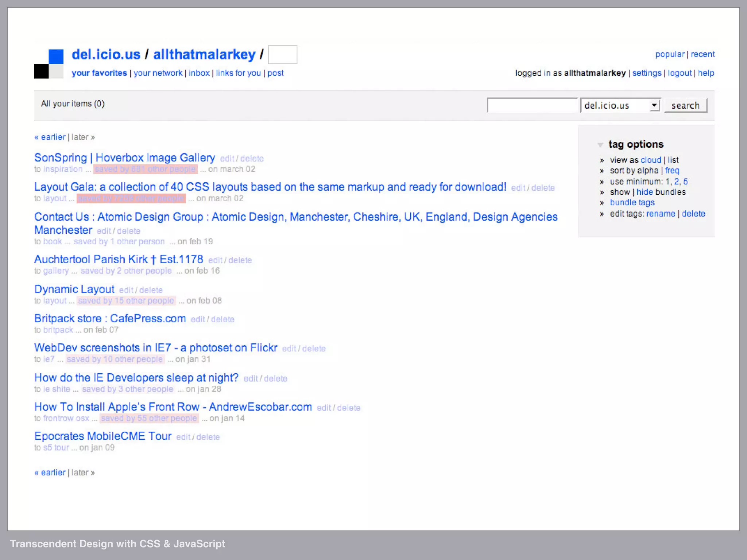Open links for you page

pyautogui.click(x=238, y=73)
